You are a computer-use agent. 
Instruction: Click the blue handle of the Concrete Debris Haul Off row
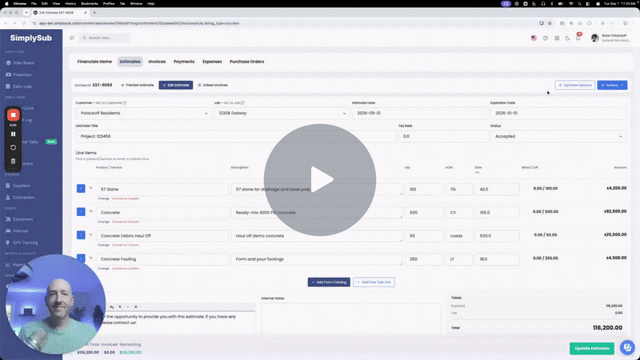pyautogui.click(x=81, y=235)
